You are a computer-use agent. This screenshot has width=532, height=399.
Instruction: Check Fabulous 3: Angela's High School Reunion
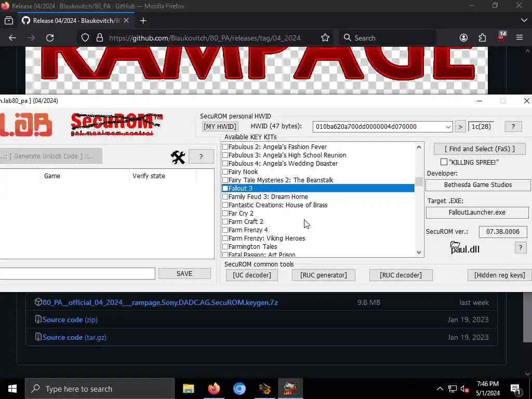coord(225,155)
